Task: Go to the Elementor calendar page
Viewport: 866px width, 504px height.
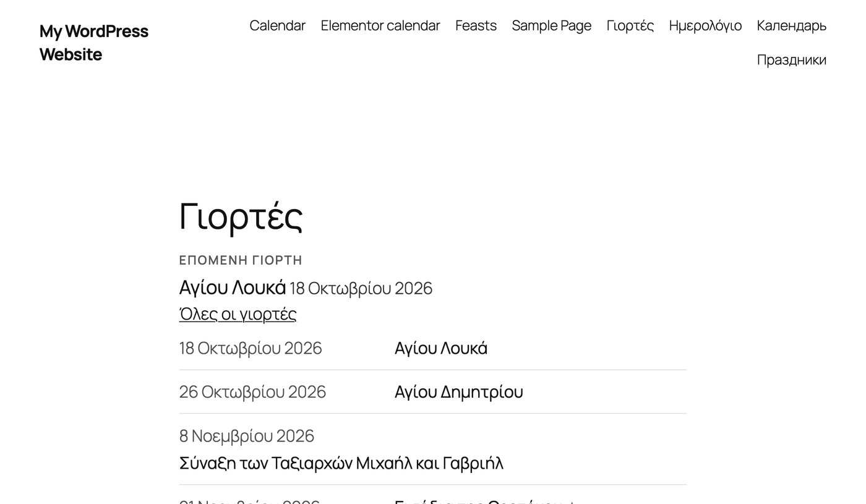Action: click(380, 25)
